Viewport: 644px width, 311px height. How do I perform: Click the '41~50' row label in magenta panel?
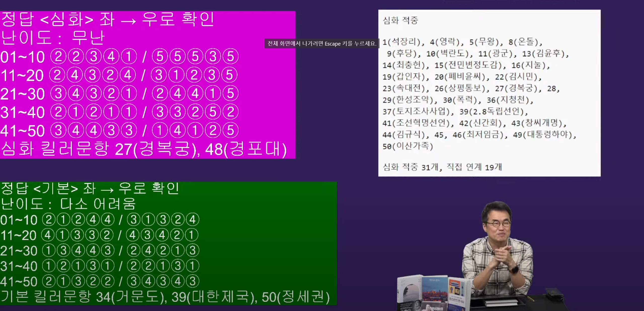22,131
